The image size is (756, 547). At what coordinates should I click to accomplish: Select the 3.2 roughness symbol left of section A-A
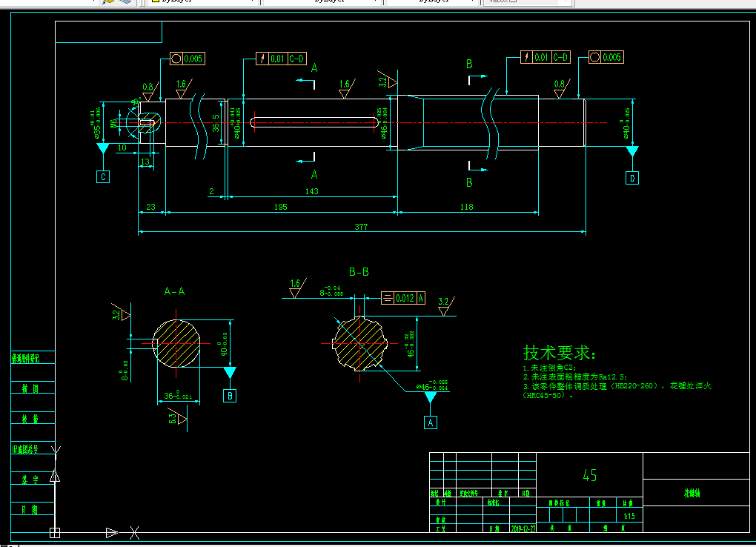tap(121, 312)
